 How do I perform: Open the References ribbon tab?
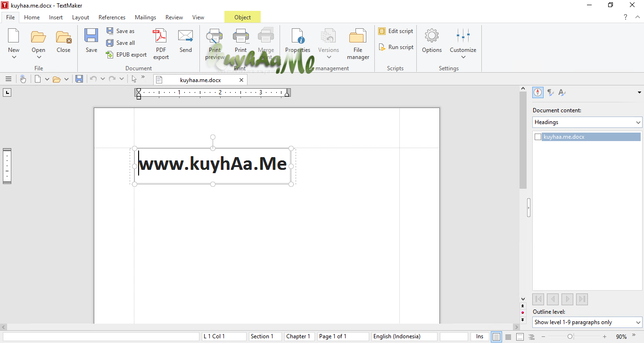click(112, 17)
